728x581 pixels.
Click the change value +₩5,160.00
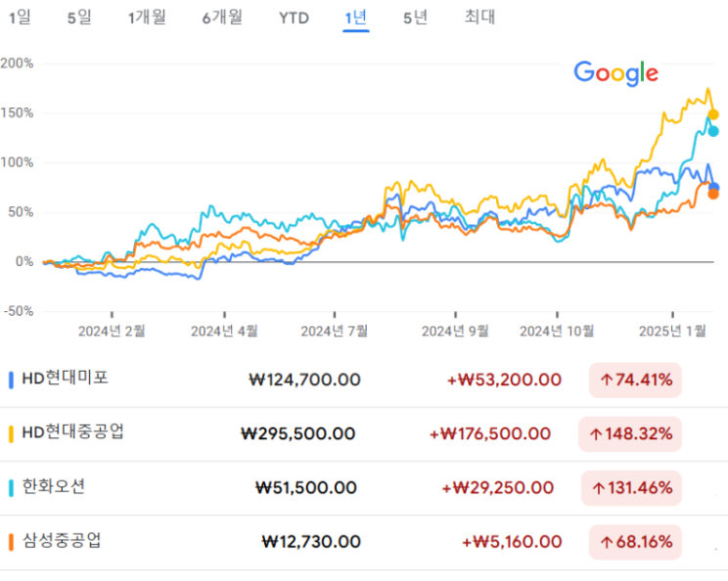pos(512,542)
